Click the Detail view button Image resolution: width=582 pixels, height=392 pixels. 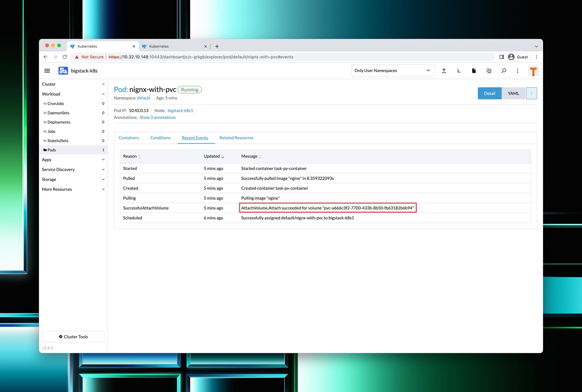coord(490,93)
